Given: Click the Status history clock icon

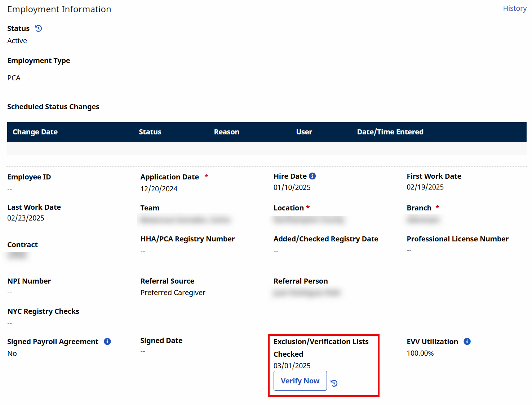Looking at the screenshot, I should 39,28.
